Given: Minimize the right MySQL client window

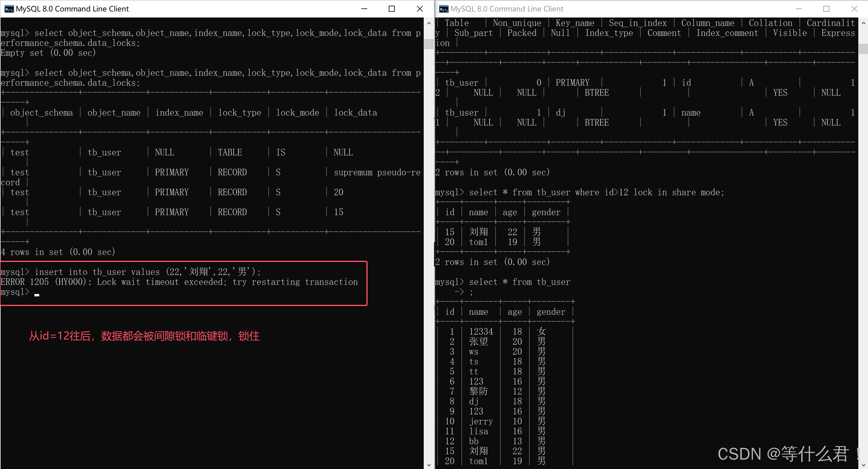Looking at the screenshot, I should pos(799,9).
